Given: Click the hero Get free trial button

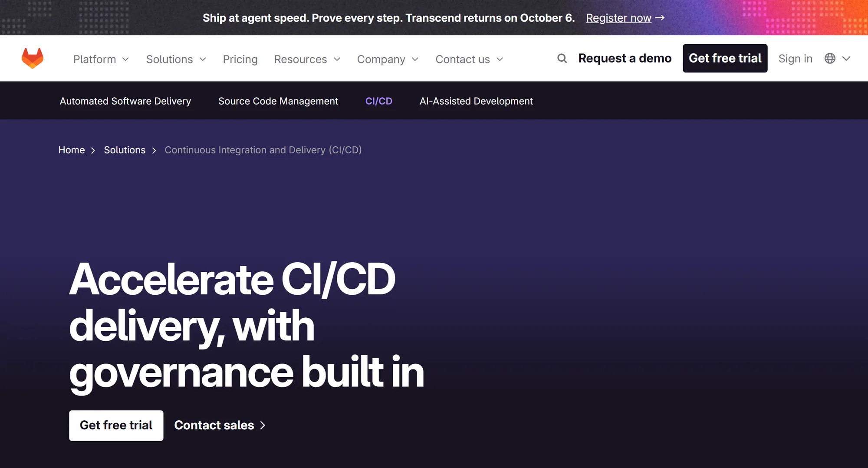Looking at the screenshot, I should coord(116,425).
